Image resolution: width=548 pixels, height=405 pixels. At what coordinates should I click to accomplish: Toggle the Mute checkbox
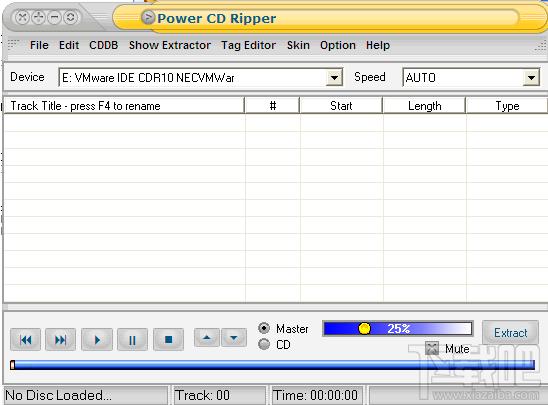(x=432, y=348)
